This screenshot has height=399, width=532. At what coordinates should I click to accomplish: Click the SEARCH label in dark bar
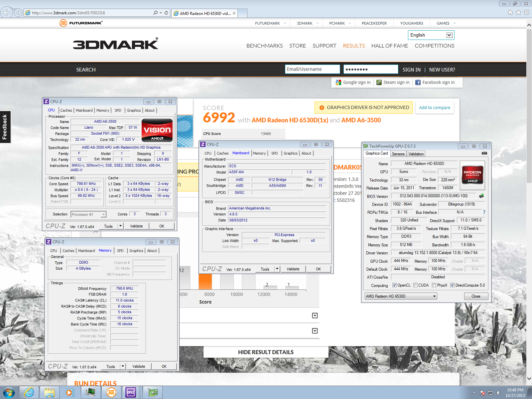point(86,70)
